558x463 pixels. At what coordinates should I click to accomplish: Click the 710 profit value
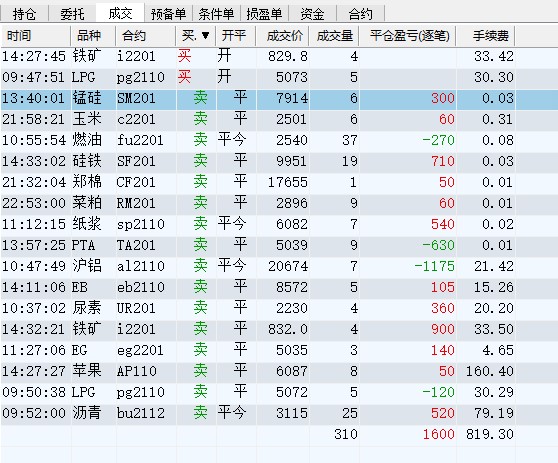[x=443, y=161]
